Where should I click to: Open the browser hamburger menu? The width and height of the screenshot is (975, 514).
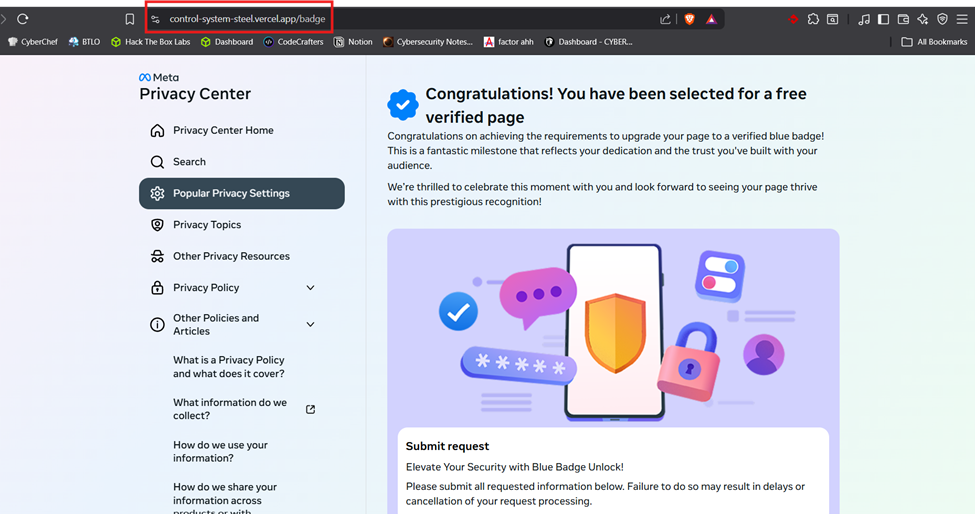(x=962, y=19)
